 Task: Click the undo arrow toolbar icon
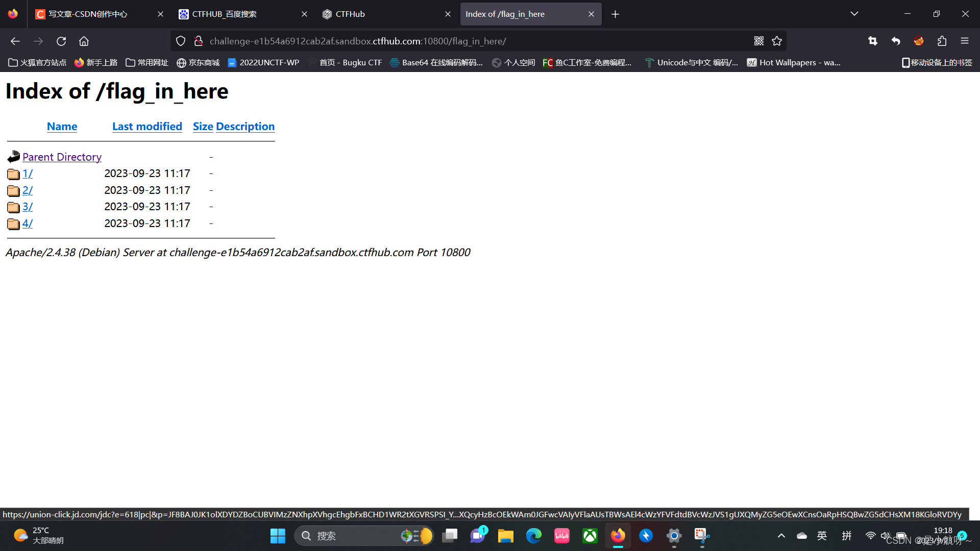(896, 41)
